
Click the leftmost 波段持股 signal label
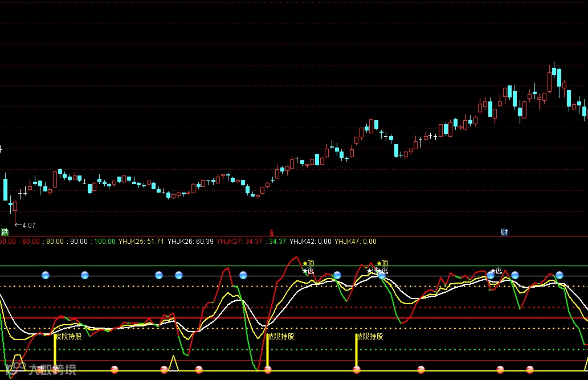(68, 337)
